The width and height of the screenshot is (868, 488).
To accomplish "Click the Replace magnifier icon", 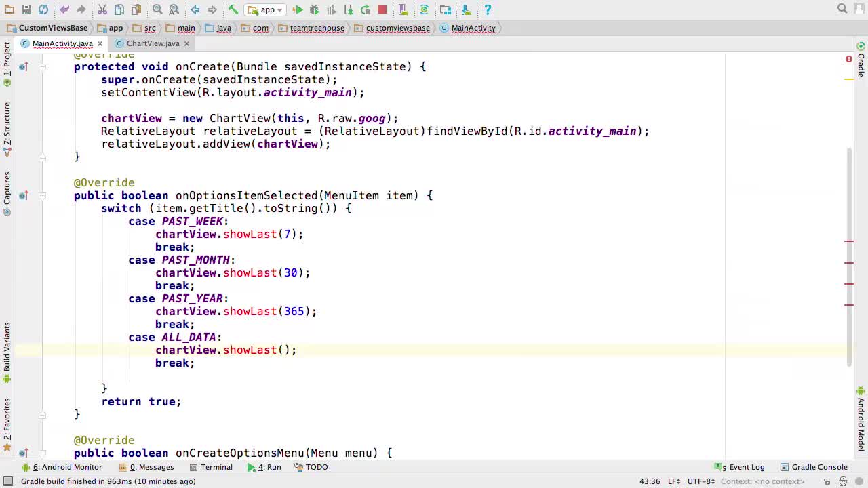I will click(x=174, y=9).
